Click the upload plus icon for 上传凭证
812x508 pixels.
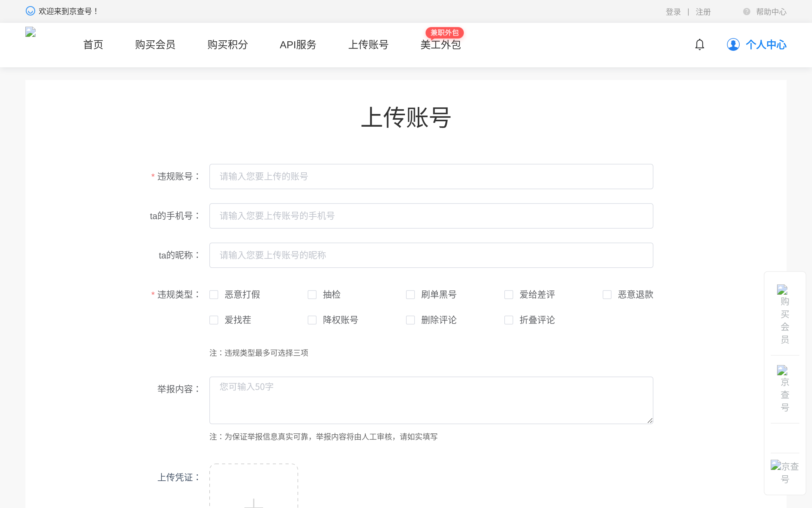click(x=254, y=503)
